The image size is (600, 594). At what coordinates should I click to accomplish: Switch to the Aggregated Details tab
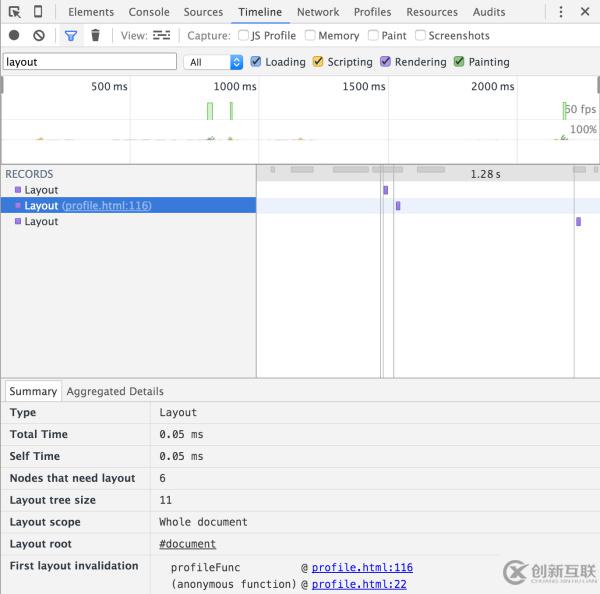[x=115, y=391]
